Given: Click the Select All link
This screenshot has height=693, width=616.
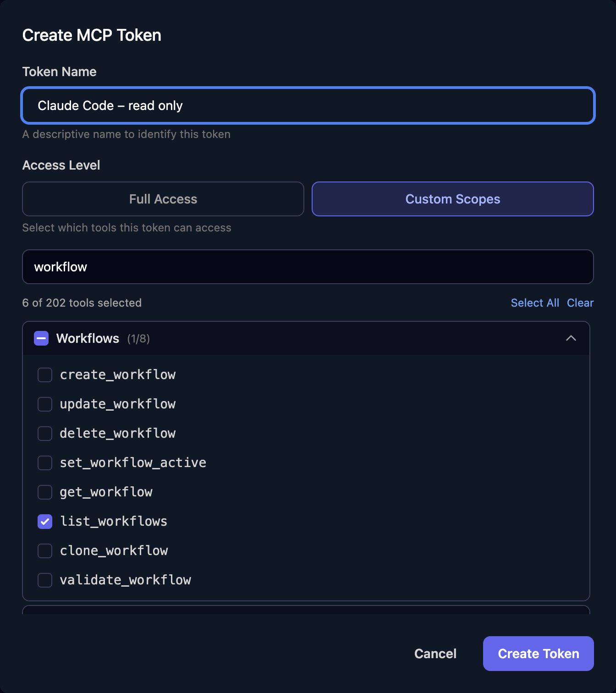Looking at the screenshot, I should pyautogui.click(x=535, y=303).
